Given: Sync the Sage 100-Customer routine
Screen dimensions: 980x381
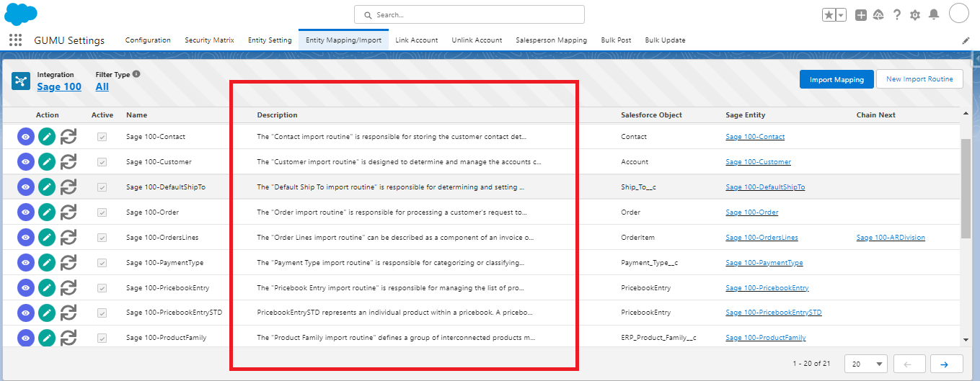Looking at the screenshot, I should tap(69, 162).
